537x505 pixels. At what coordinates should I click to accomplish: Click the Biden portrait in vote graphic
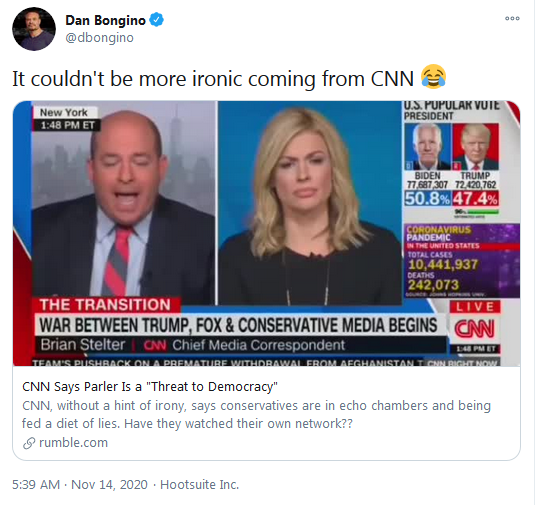click(x=428, y=147)
